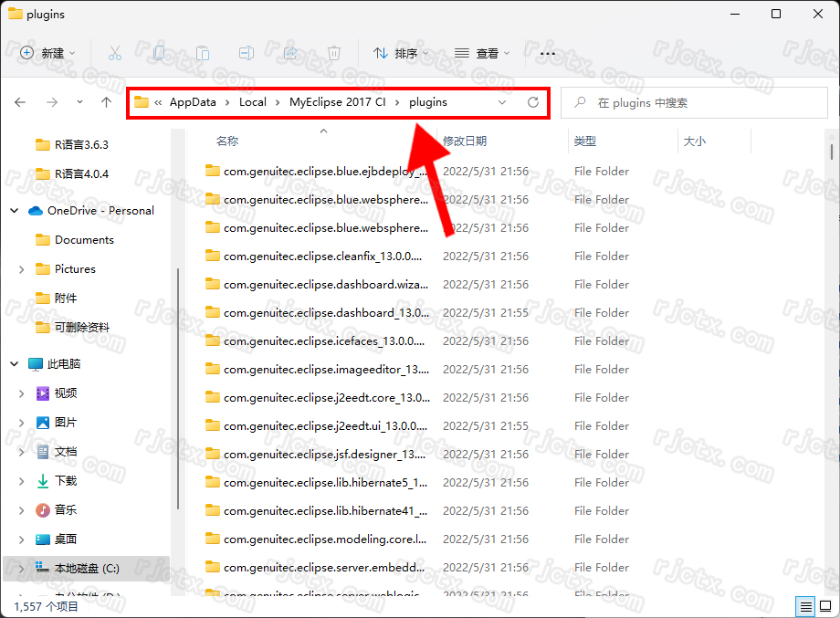Click the 在 plugins 中搜索 search box
Viewport: 840px width, 618px height.
[694, 103]
